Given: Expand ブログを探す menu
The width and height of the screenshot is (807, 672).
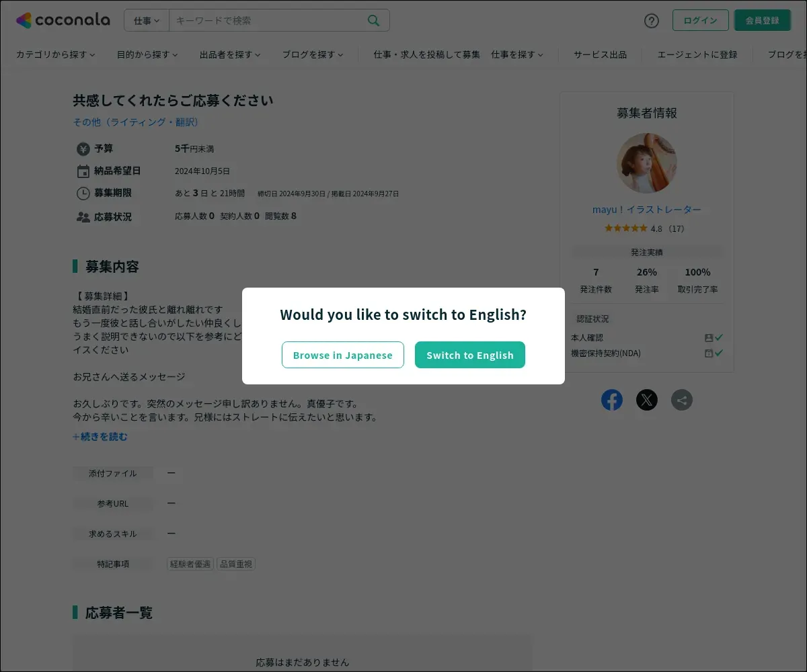Looking at the screenshot, I should point(313,54).
